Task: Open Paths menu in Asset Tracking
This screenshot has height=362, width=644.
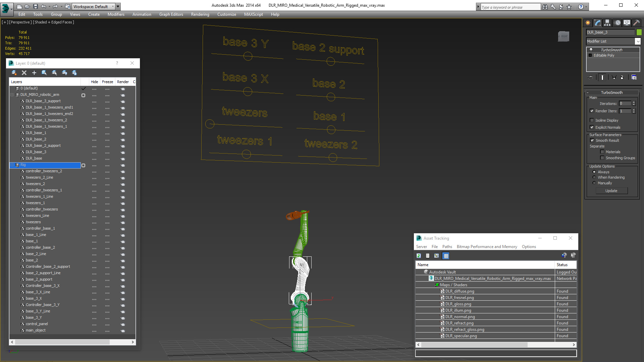Action: point(447,247)
